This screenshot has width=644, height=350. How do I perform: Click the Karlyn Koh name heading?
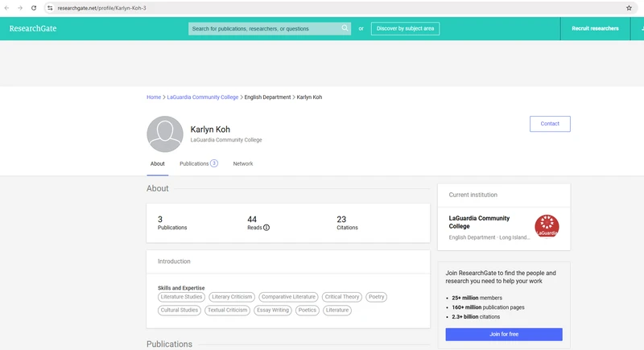coord(210,130)
